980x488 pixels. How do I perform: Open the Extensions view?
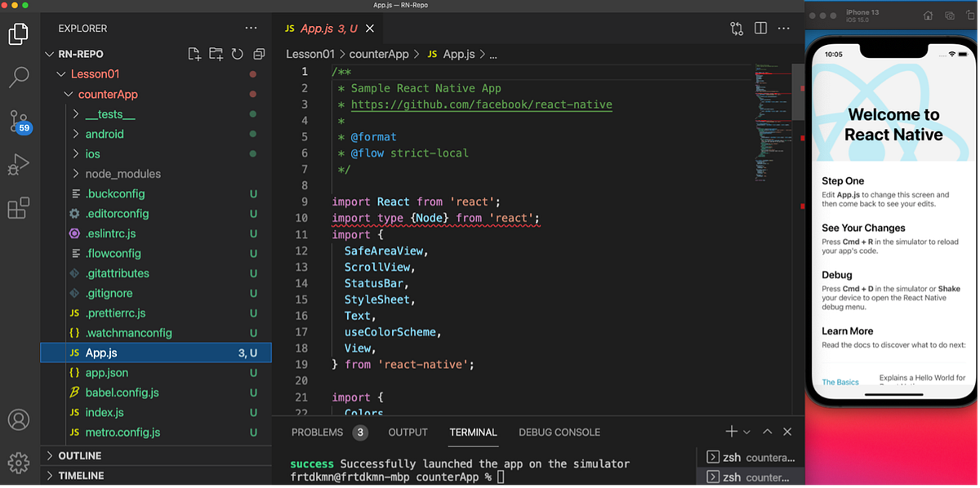click(19, 208)
